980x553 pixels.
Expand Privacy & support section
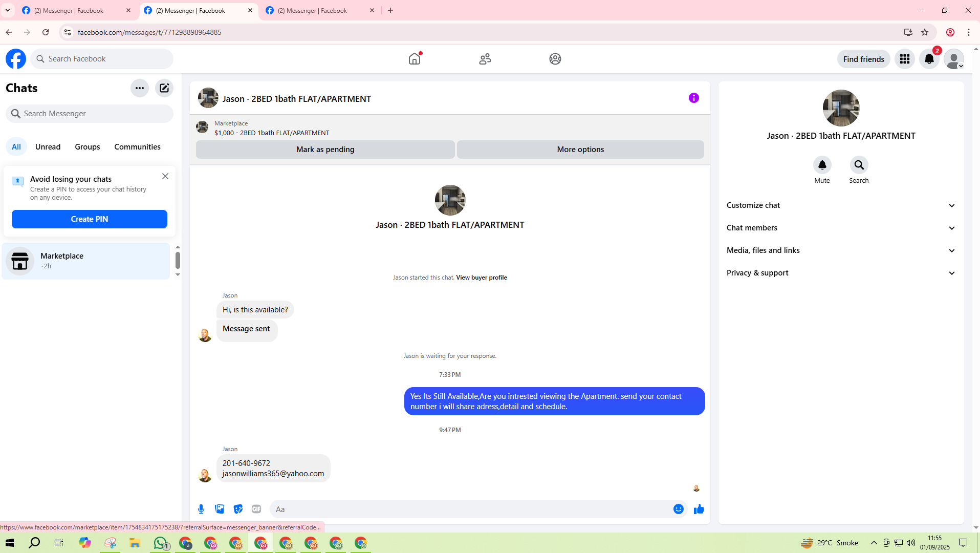coord(841,273)
